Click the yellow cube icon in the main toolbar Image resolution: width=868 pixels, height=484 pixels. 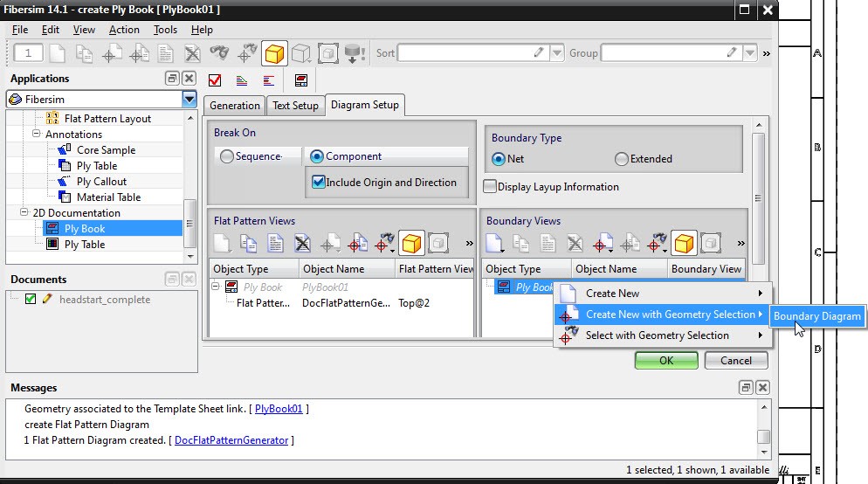275,53
